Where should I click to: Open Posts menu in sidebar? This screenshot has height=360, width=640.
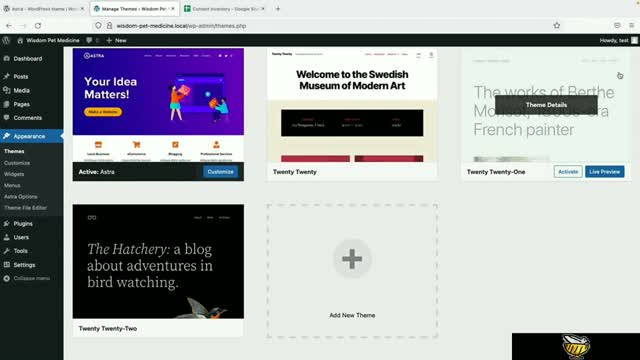[x=21, y=76]
